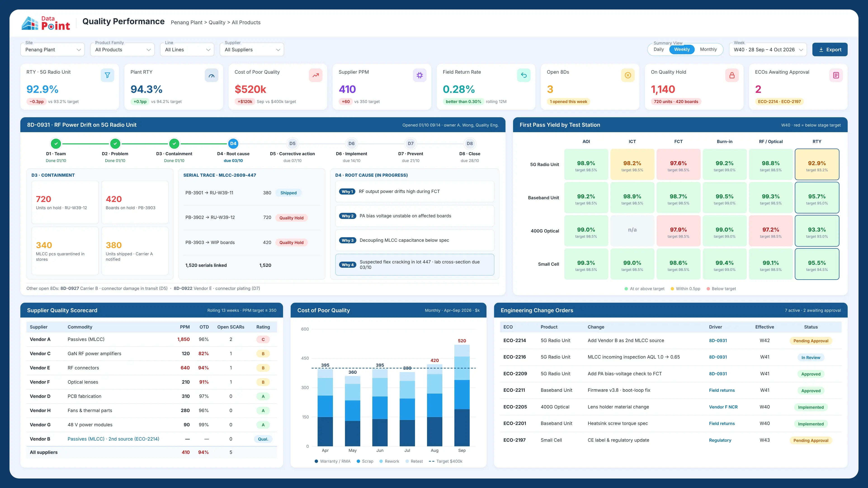Click the completed D1 Team step checkmark
868x488 pixels.
coord(56,143)
